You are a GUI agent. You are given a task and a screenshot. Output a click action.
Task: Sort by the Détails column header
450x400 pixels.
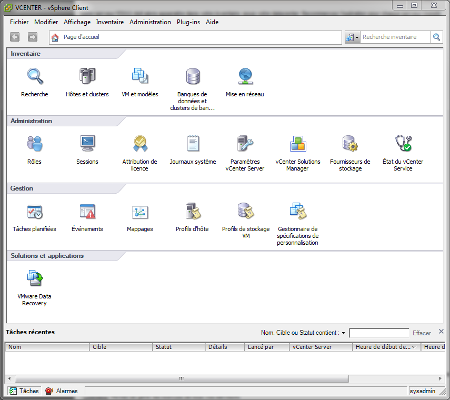[225, 347]
